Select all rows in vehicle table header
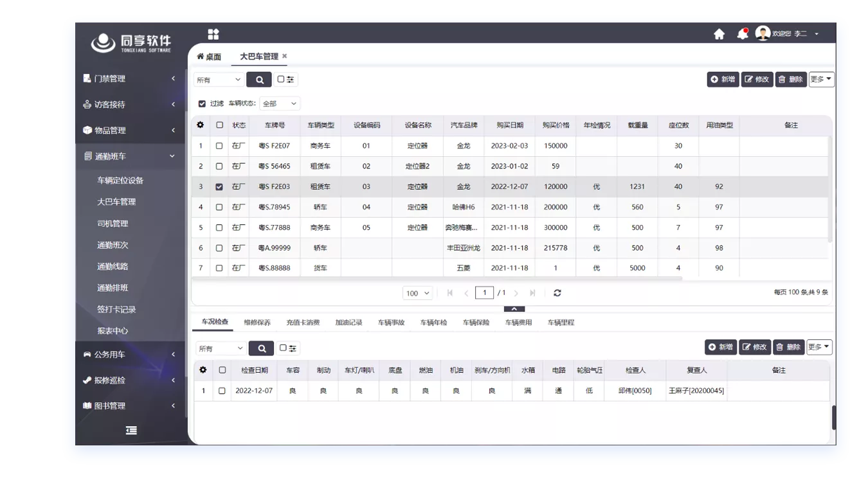 point(220,125)
